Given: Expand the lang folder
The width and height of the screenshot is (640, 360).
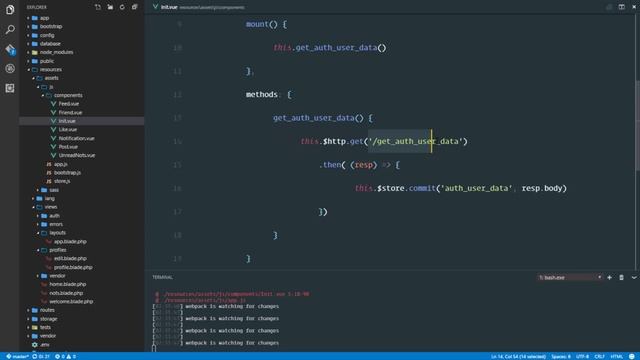Looking at the screenshot, I should point(49,198).
